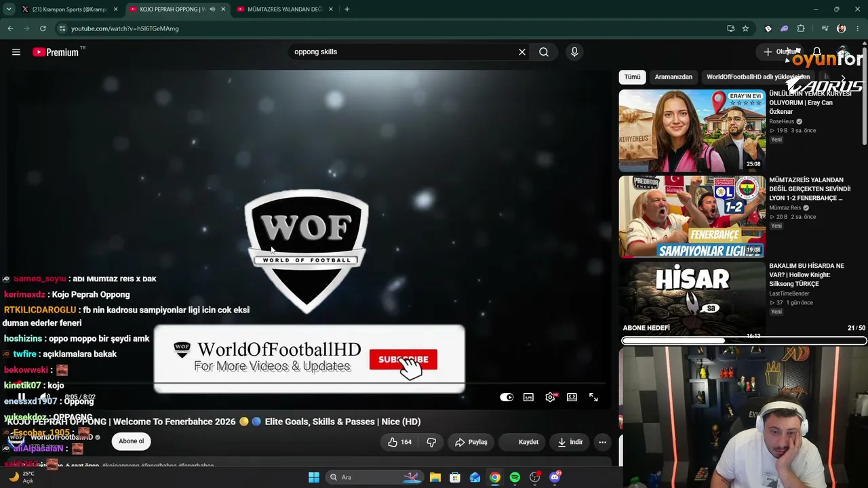Like the video with 164 likes
This screenshot has width=868, height=488.
click(399, 442)
